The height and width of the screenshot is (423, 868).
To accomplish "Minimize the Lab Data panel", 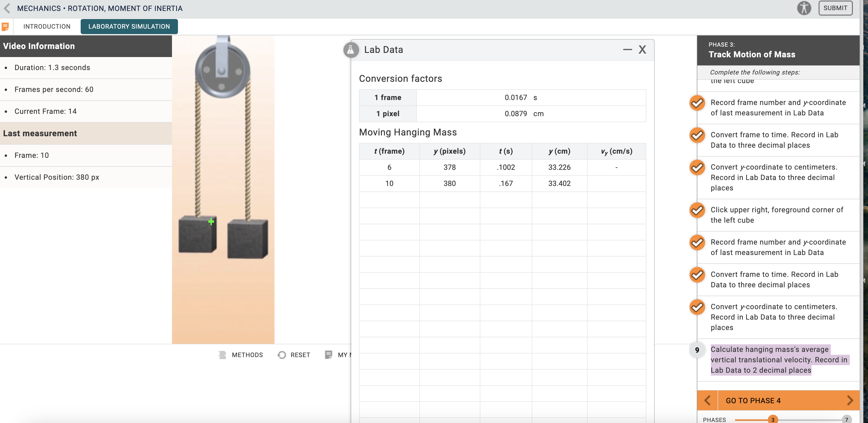I will pos(627,49).
